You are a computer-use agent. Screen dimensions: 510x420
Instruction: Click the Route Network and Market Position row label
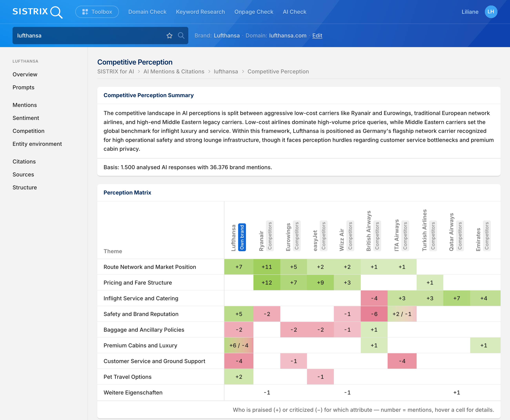(x=150, y=267)
